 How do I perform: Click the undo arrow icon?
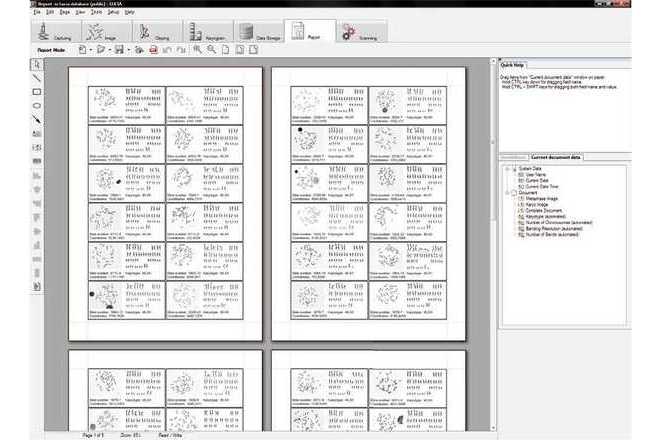pos(167,50)
